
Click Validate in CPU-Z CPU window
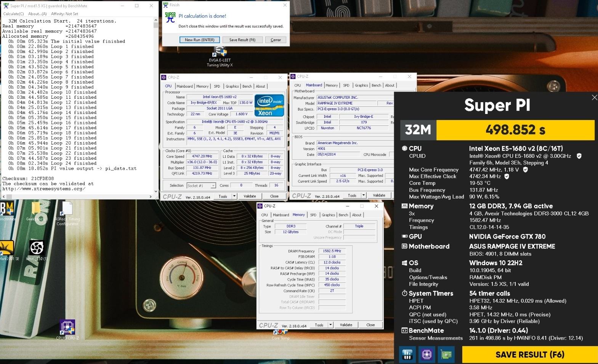[x=250, y=196]
